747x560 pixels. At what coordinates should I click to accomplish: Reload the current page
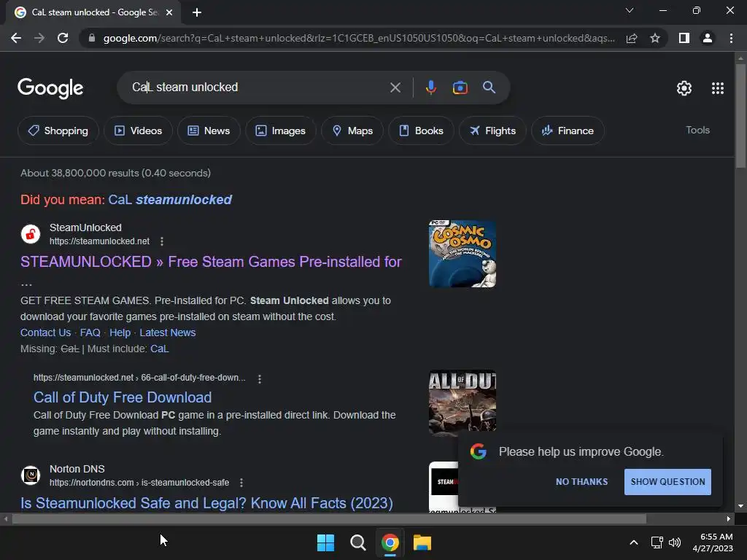point(63,38)
